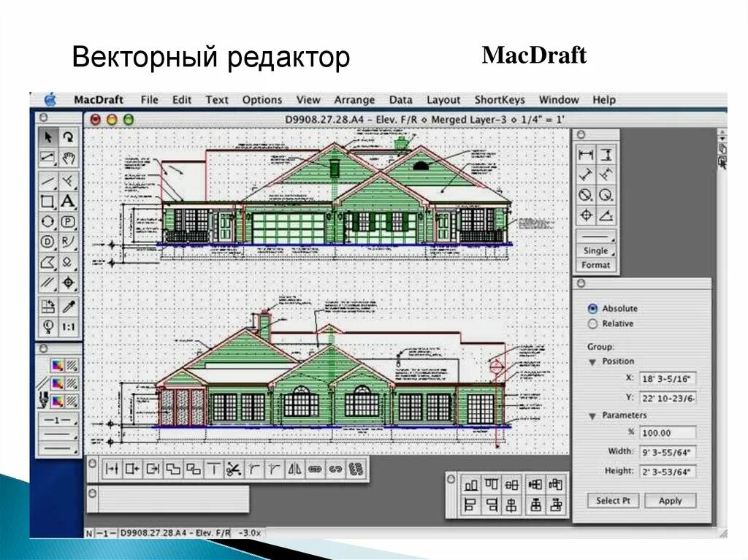Click the scissors trim tool
The width and height of the screenshot is (748, 560).
click(233, 469)
